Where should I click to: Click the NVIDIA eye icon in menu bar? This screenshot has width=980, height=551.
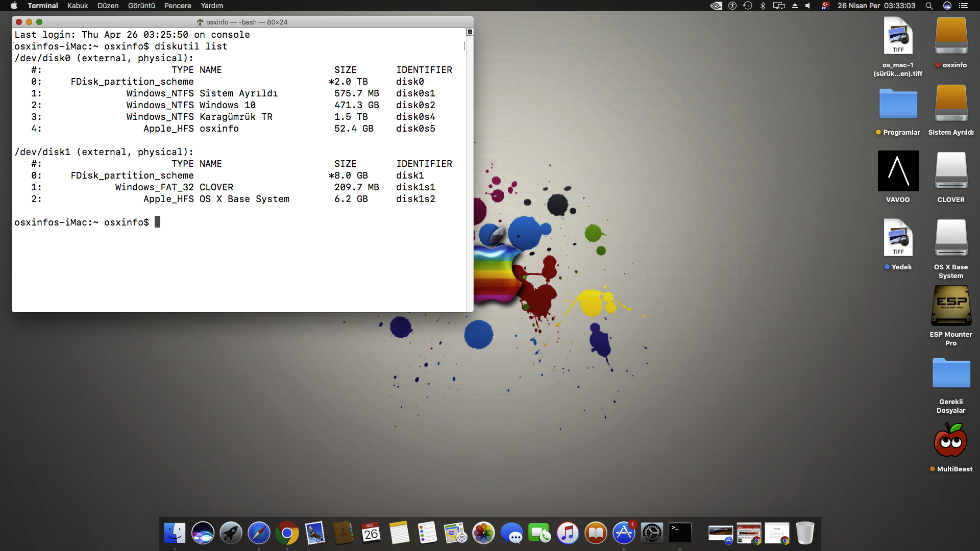click(716, 6)
